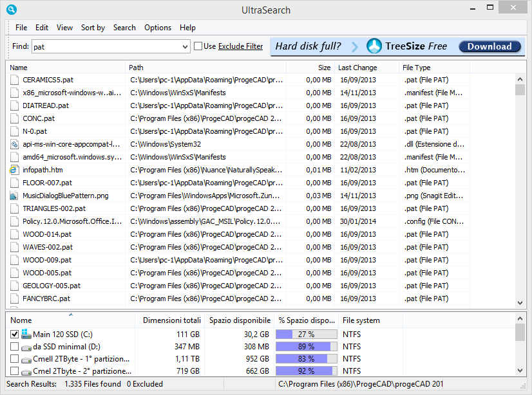
Task: Click file icon of WAVES-002.pat
Action: 14,247
